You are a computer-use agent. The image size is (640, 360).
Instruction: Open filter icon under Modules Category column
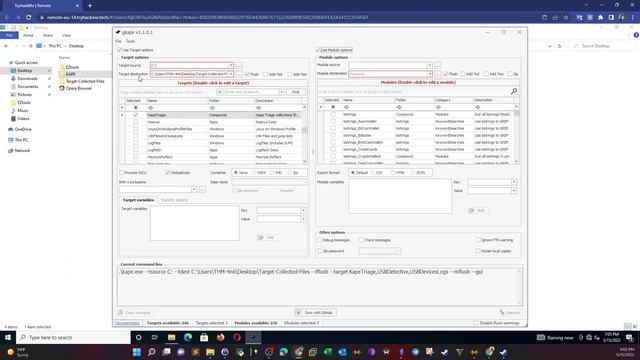pyautogui.click(x=438, y=107)
